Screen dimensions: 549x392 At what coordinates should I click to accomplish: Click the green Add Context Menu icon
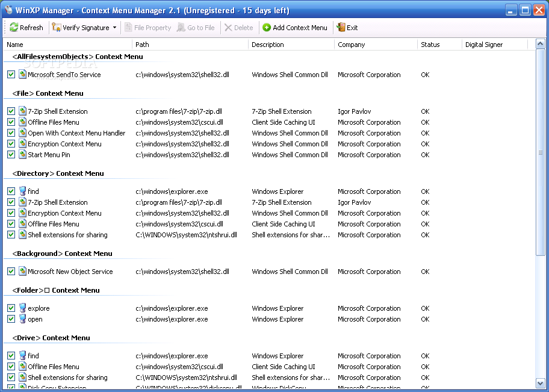pos(267,27)
